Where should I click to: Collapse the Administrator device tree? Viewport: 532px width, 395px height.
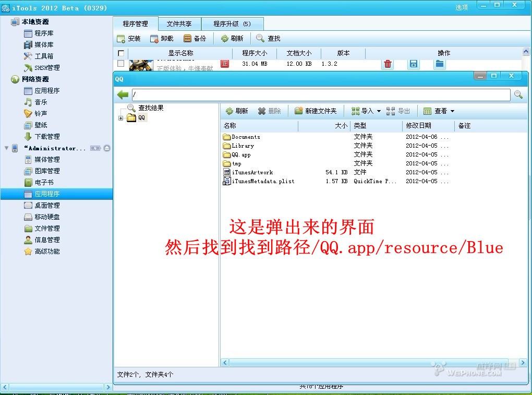(6, 148)
